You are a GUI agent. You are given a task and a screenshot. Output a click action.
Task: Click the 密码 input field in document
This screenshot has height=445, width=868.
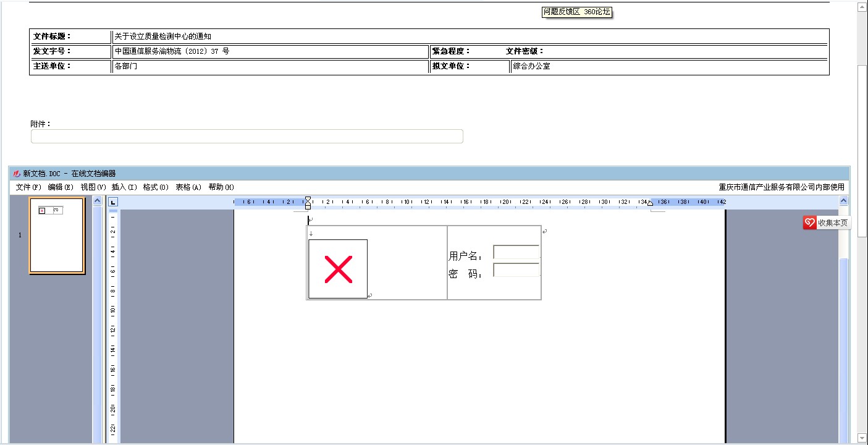coord(516,270)
